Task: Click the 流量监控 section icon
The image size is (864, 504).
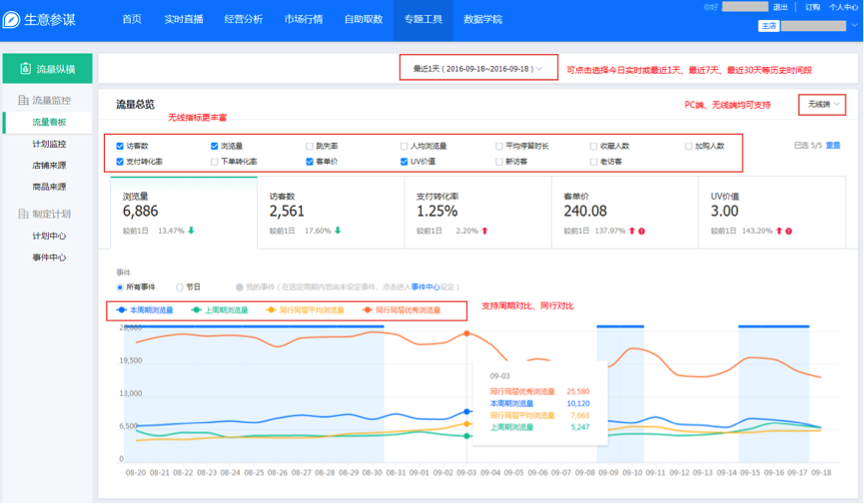Action: pos(23,101)
